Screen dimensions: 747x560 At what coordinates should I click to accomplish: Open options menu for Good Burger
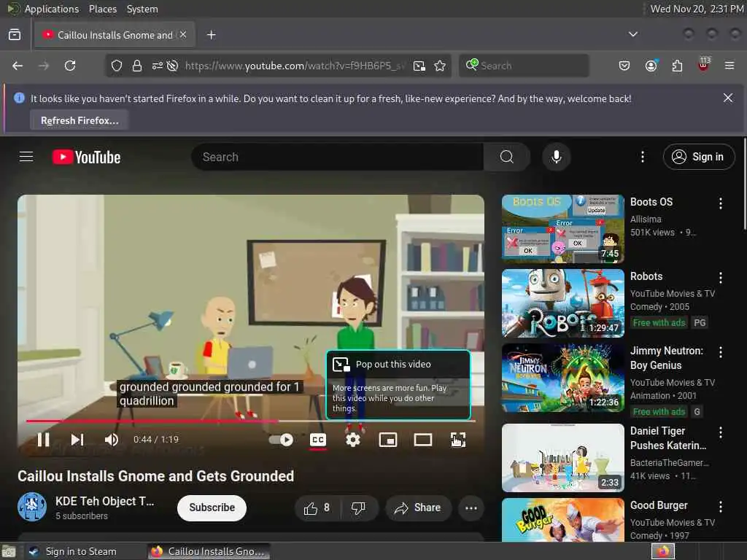point(720,507)
